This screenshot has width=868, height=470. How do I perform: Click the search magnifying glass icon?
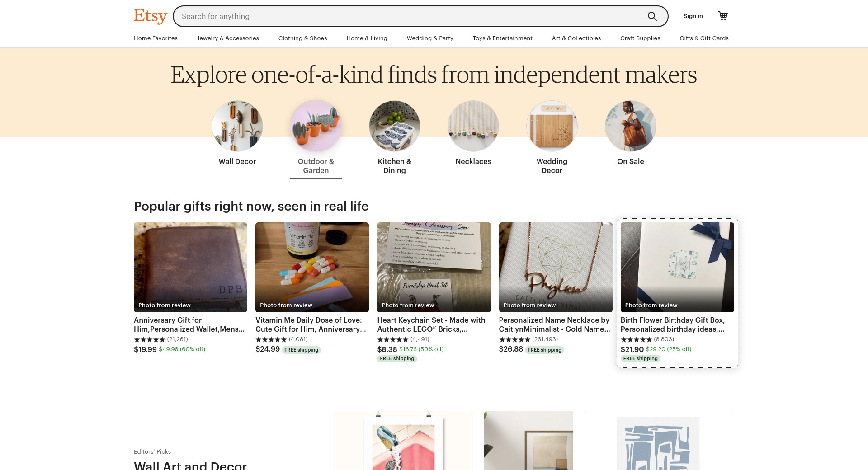(x=652, y=16)
